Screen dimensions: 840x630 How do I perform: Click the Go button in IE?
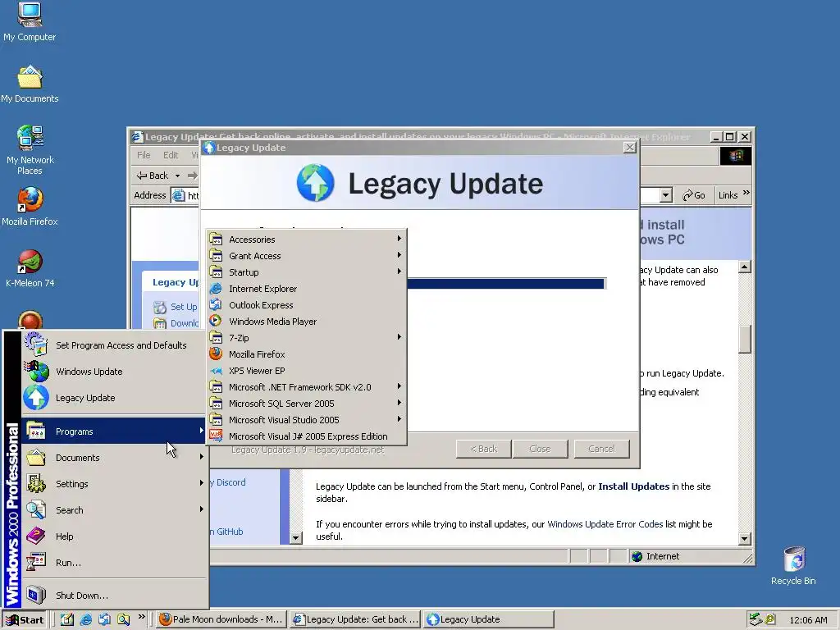coord(694,195)
